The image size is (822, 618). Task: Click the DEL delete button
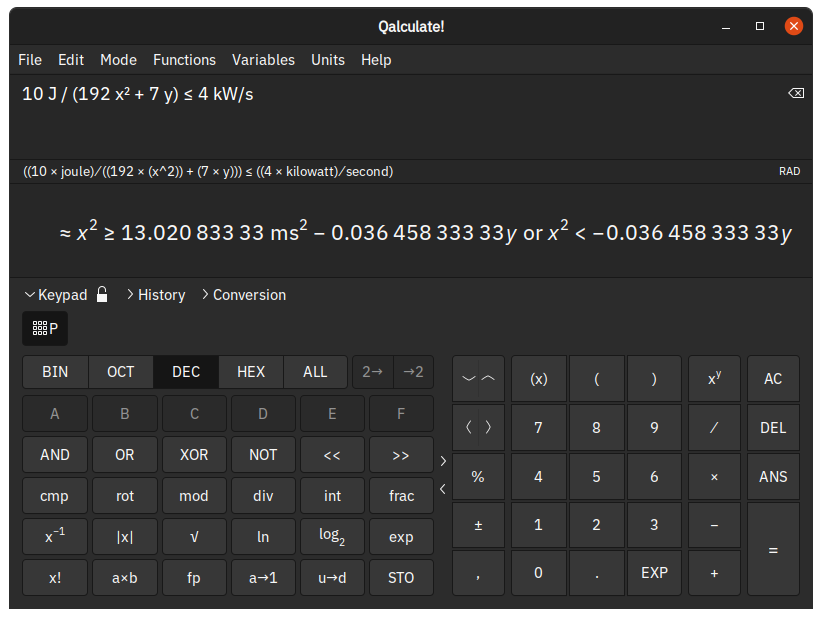773,427
